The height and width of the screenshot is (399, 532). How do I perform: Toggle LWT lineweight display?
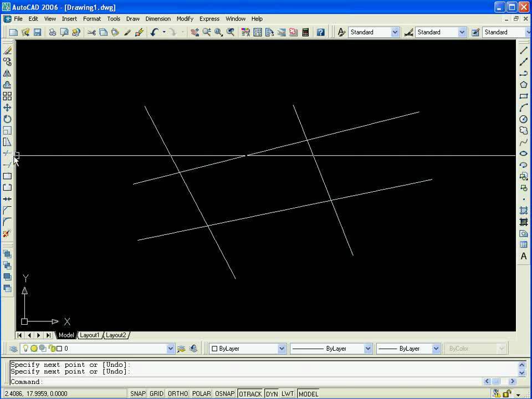288,393
